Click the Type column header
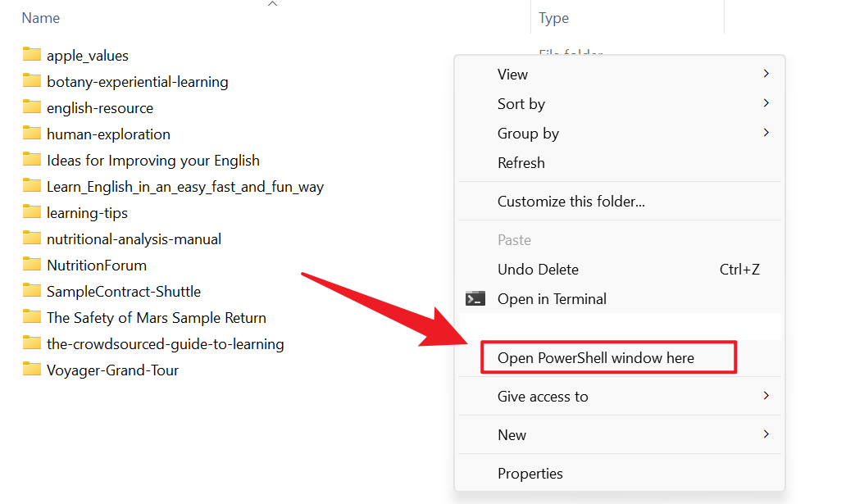The height and width of the screenshot is (504, 855). (x=554, y=18)
